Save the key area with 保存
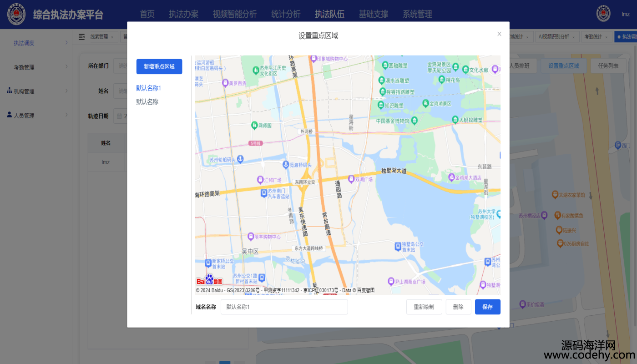The height and width of the screenshot is (364, 637). (488, 307)
